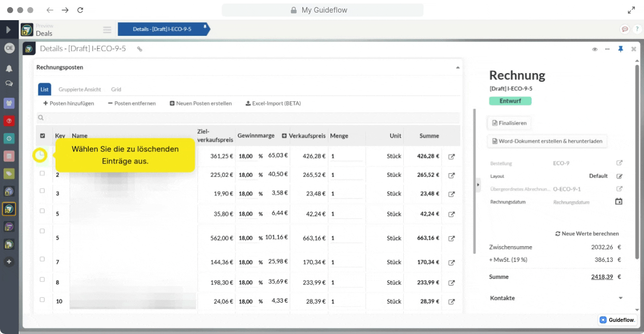Click the plus icon at sidebar bottom

click(9, 262)
